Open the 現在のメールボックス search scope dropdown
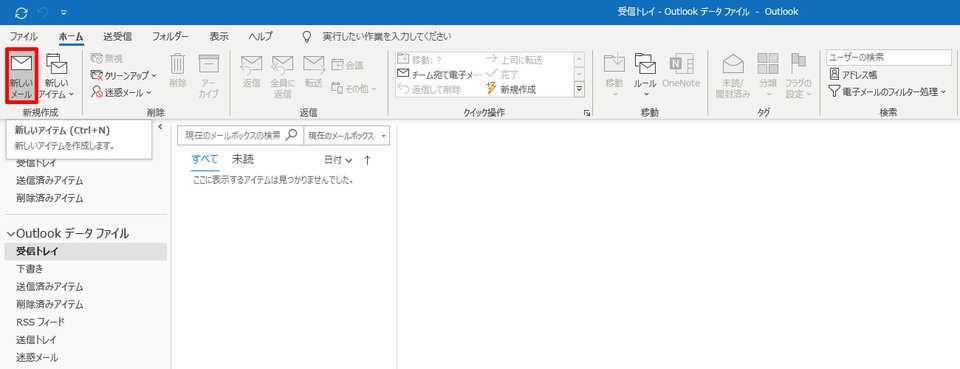This screenshot has height=369, width=960. coord(347,135)
